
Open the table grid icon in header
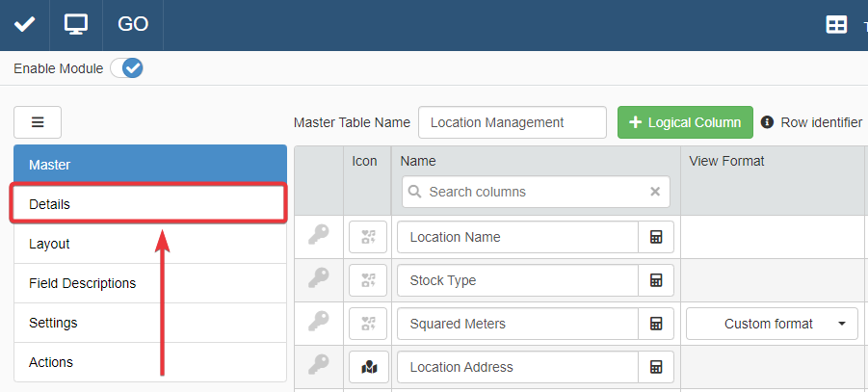point(837,25)
